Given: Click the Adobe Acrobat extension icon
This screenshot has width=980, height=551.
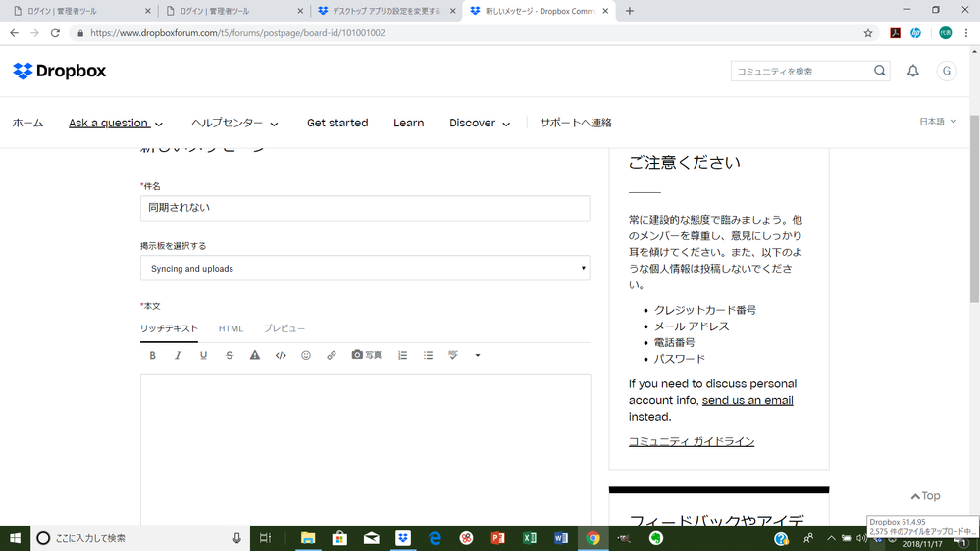Looking at the screenshot, I should pos(895,33).
